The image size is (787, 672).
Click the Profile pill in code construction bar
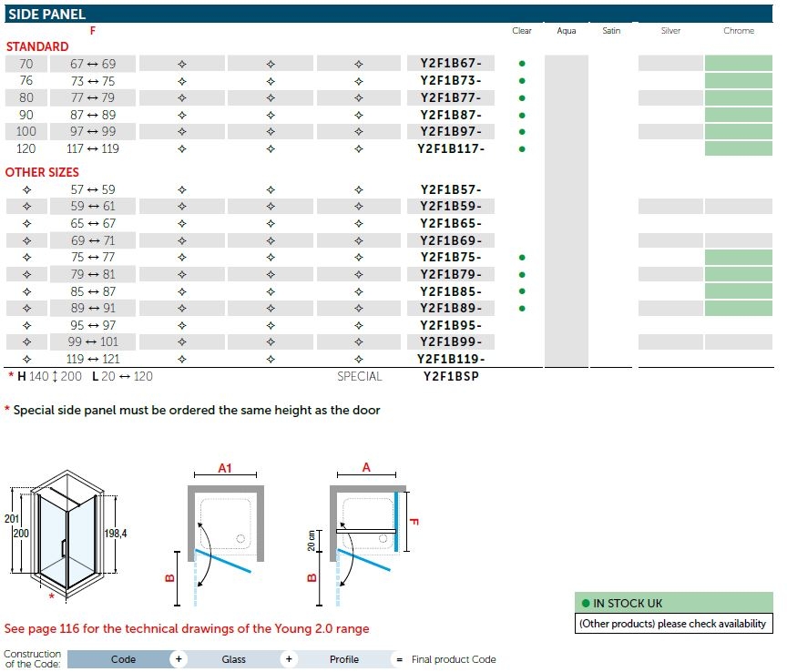tap(343, 659)
